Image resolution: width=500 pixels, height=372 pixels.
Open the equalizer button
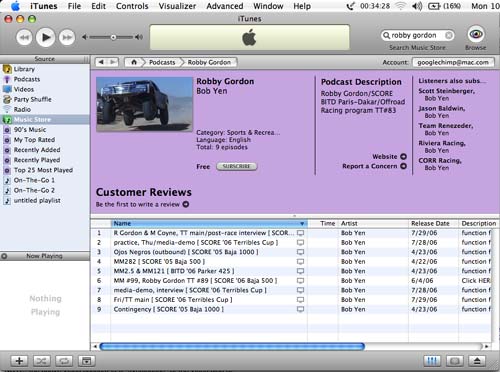[x=432, y=361]
